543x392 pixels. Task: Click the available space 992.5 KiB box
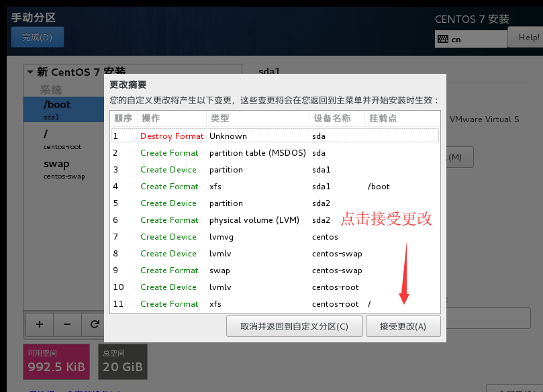tap(56, 362)
